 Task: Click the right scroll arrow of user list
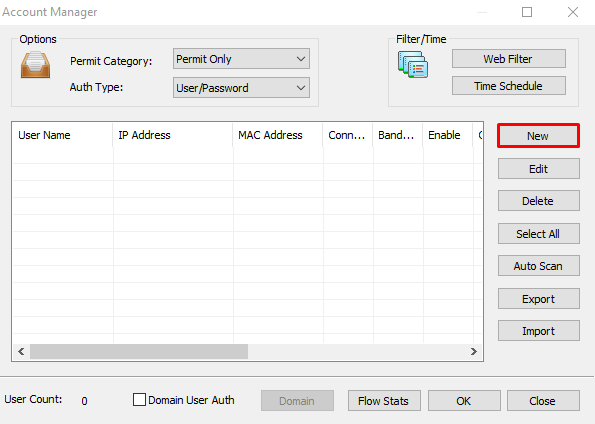tap(474, 351)
